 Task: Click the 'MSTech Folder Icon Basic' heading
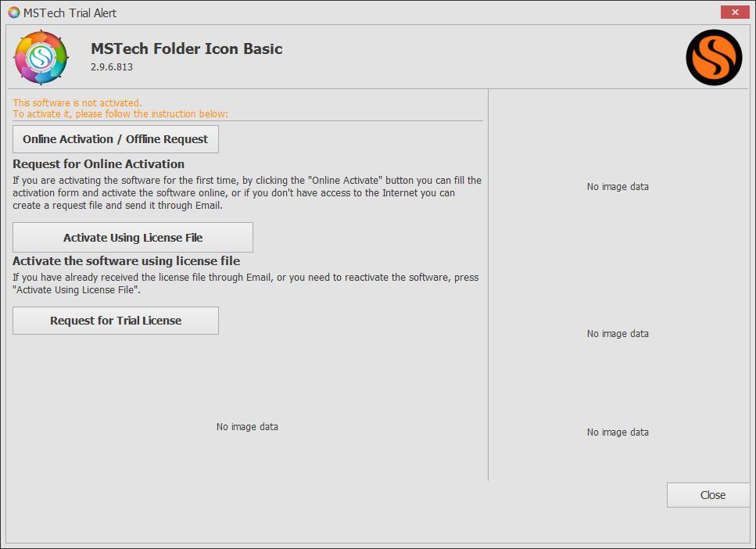pyautogui.click(x=186, y=48)
